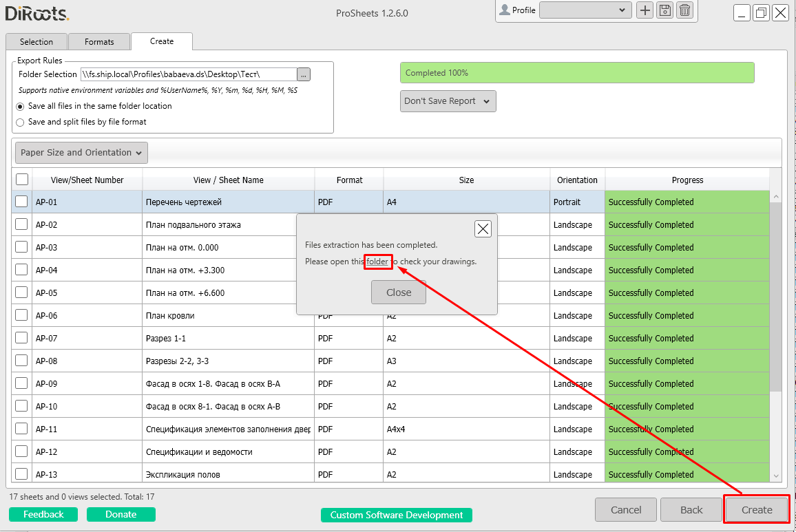Click the DiRoots logo
Viewport: 796px width, 532px height.
(37, 13)
